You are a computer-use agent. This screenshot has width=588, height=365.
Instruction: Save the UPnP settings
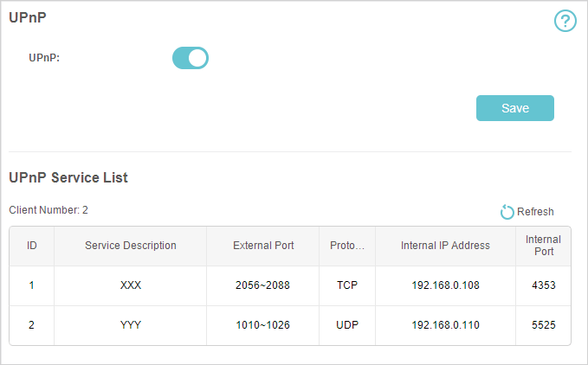515,108
